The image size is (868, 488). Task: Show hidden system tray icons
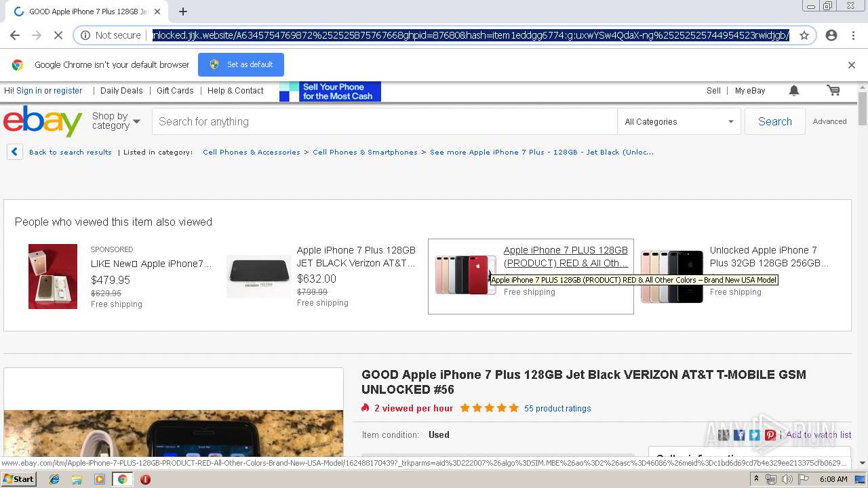[x=756, y=479]
